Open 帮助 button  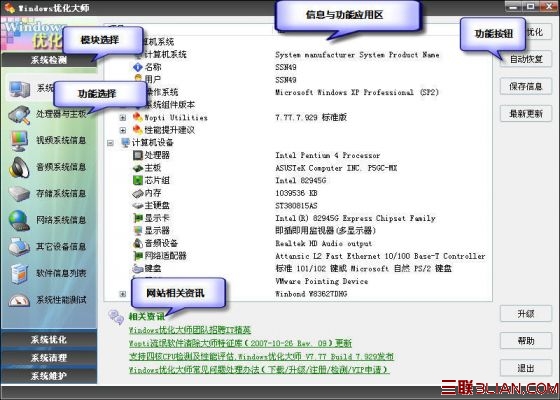pos(526,341)
